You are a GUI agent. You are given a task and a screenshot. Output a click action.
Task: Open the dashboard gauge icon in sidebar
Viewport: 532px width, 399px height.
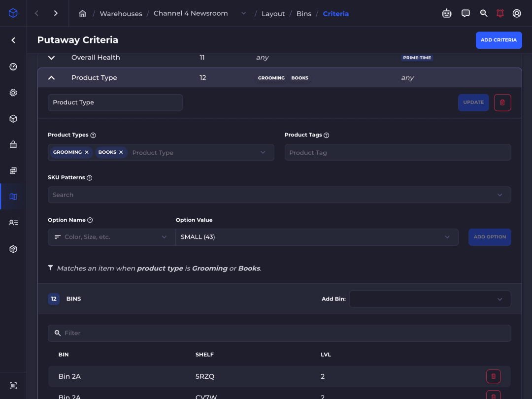click(x=13, y=66)
